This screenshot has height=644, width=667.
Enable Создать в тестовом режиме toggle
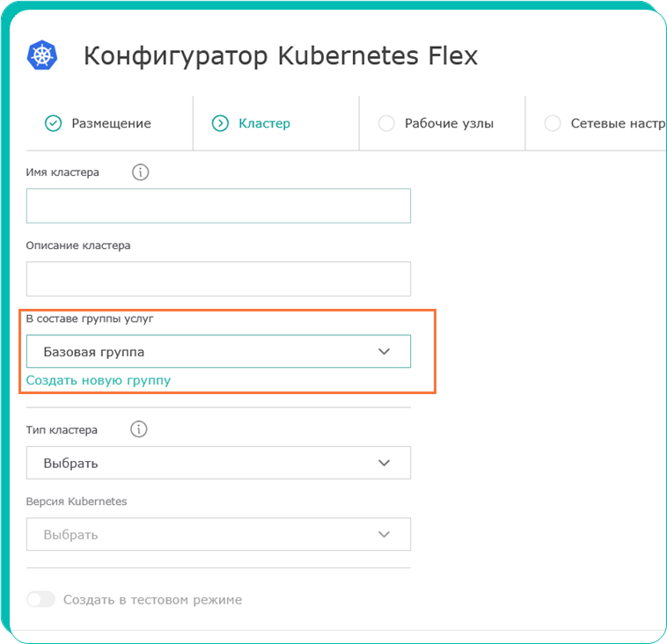pyautogui.click(x=40, y=599)
